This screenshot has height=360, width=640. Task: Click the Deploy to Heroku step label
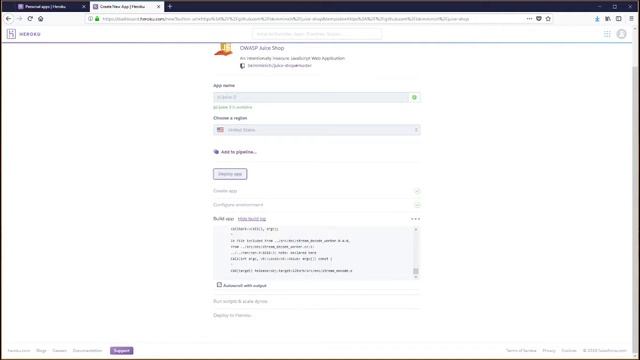[x=232, y=316]
